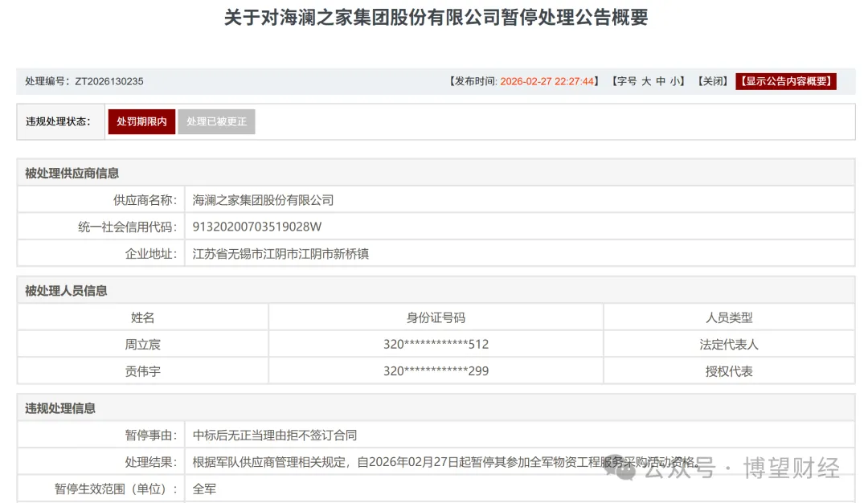Click the 姓名 column header
Screen dimensions: 868x503
pyautogui.click(x=143, y=317)
